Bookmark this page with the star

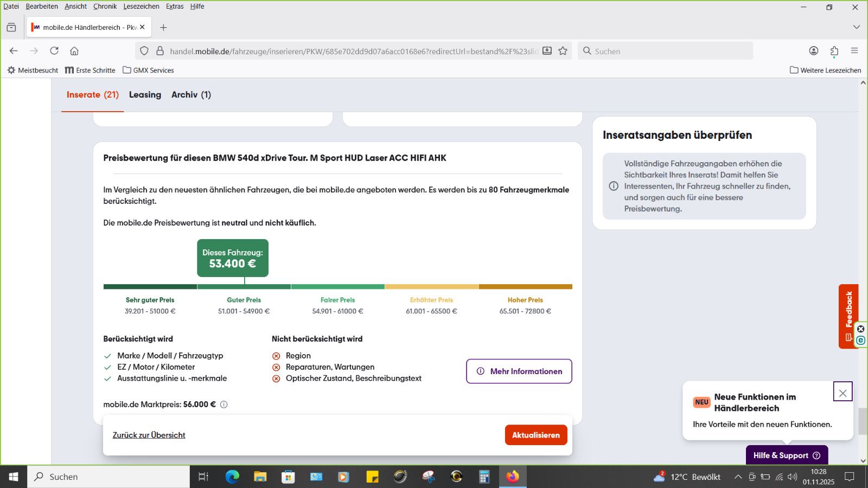click(x=563, y=51)
